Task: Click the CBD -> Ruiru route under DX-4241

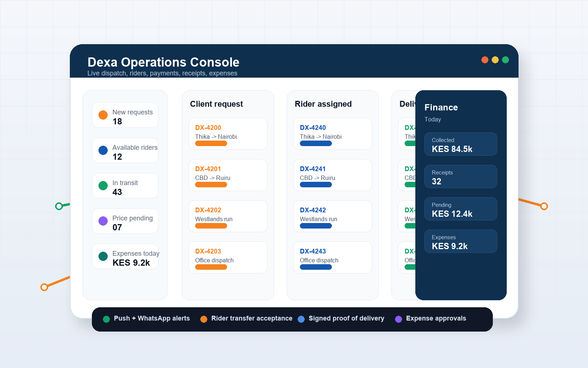Action: (x=318, y=178)
